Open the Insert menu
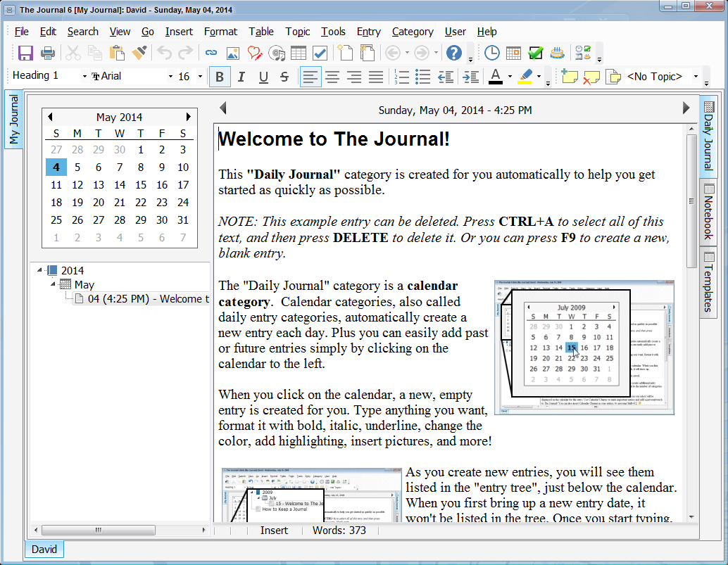The image size is (728, 565). pyautogui.click(x=179, y=32)
